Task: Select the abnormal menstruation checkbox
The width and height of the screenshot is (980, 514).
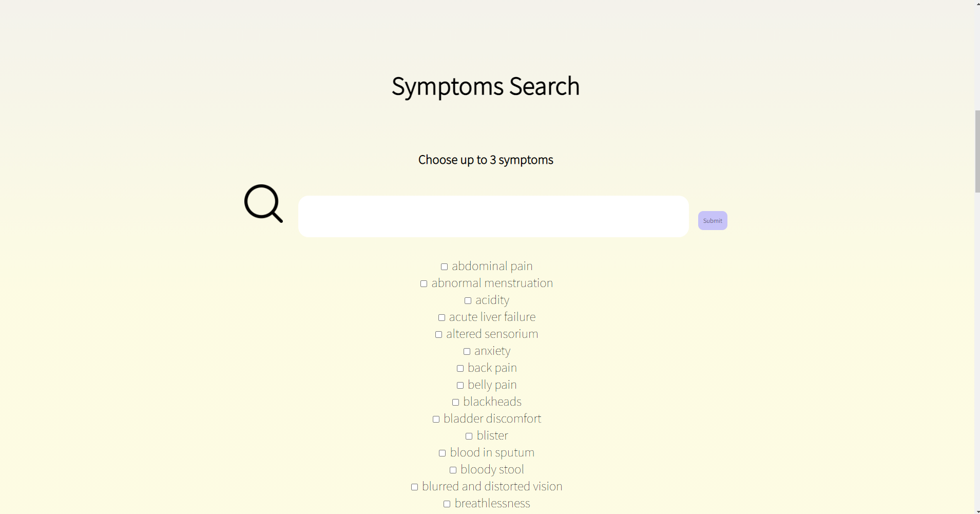Action: [424, 283]
